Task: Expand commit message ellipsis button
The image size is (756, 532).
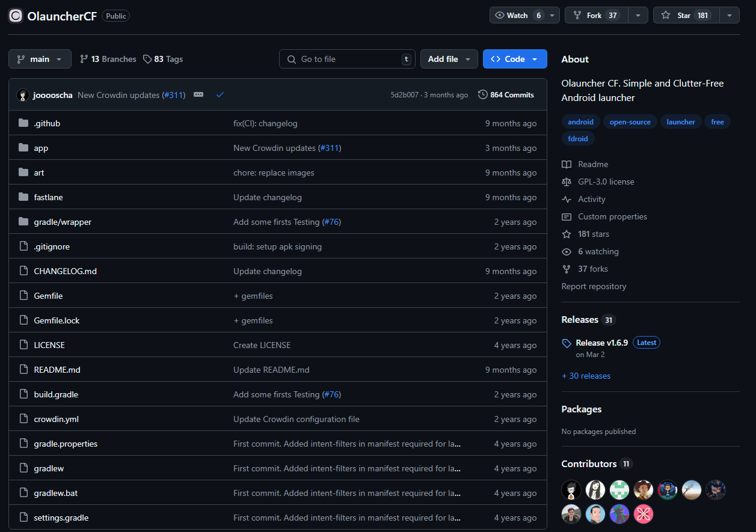Action: pos(198,95)
